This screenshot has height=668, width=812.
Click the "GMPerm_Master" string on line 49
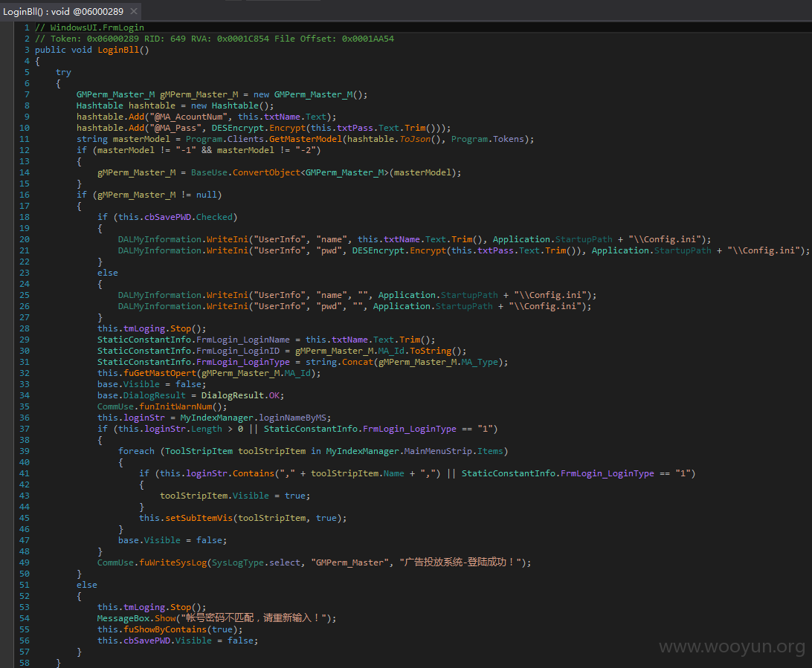tap(349, 562)
